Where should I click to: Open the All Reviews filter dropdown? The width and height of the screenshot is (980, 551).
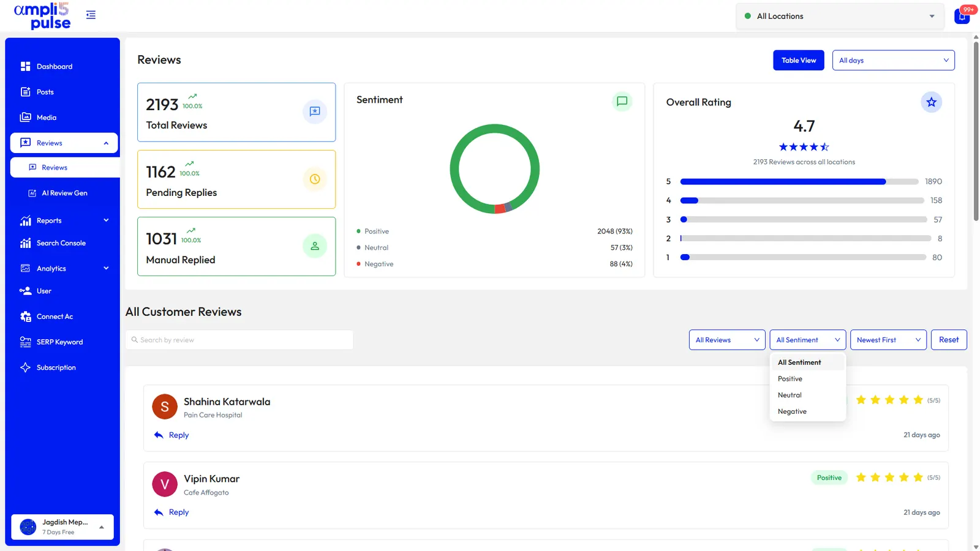[727, 340]
